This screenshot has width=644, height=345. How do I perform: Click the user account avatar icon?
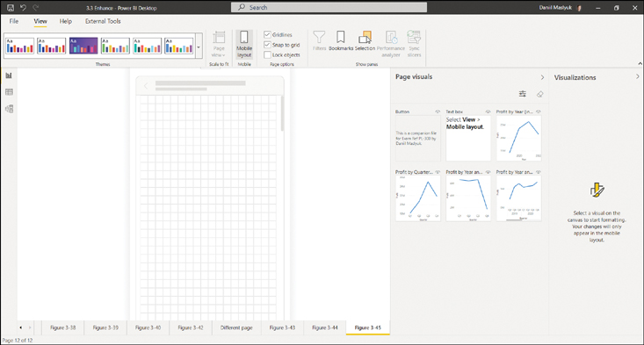(580, 8)
